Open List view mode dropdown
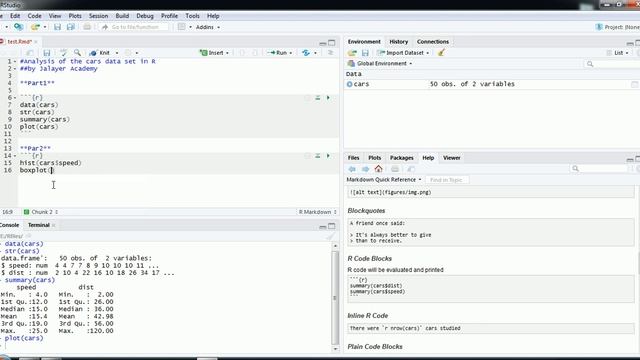Viewport: 640px width, 360px height. tap(618, 53)
